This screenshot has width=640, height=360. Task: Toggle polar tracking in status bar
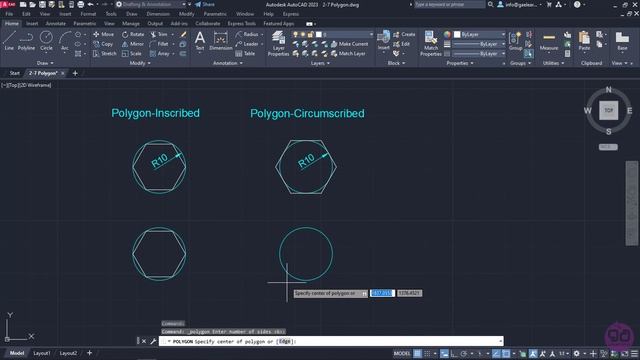pos(464,353)
